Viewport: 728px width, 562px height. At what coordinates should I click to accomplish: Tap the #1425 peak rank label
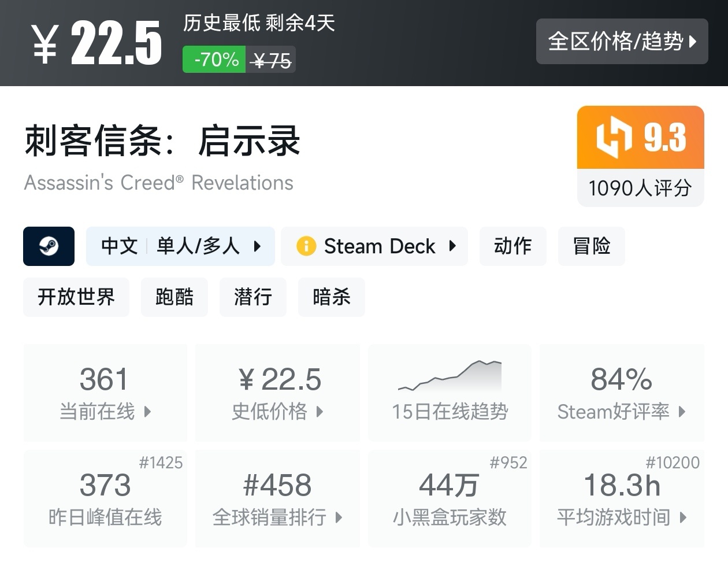161,463
